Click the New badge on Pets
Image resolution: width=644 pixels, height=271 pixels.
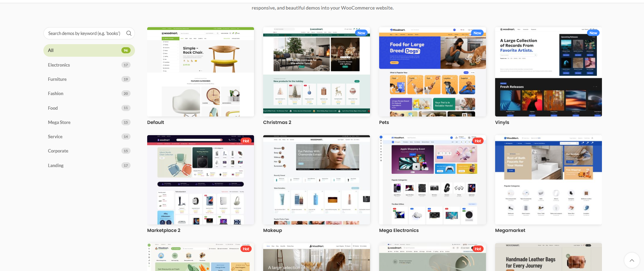(477, 33)
